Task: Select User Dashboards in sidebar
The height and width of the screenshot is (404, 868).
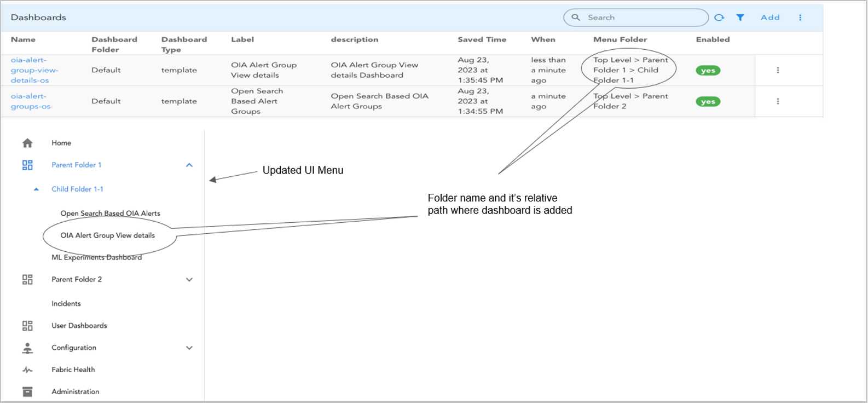Action: pyautogui.click(x=79, y=326)
